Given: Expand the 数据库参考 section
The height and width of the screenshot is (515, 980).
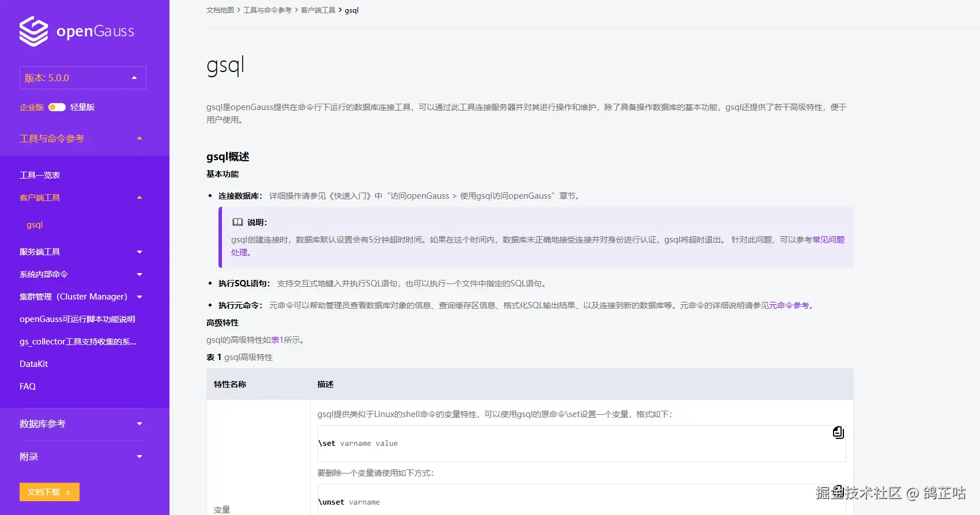Looking at the screenshot, I should coord(140,424).
